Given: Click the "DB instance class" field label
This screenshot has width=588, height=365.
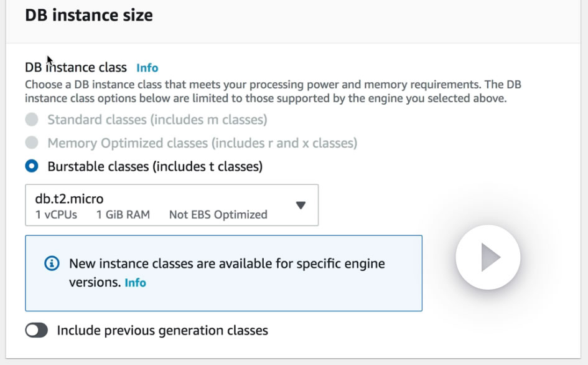Looking at the screenshot, I should (x=76, y=68).
